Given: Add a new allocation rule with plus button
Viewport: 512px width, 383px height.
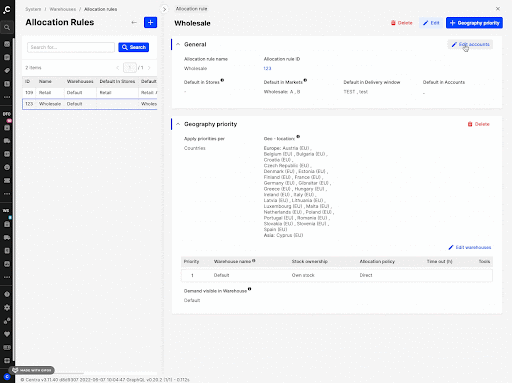Looking at the screenshot, I should pyautogui.click(x=150, y=22).
